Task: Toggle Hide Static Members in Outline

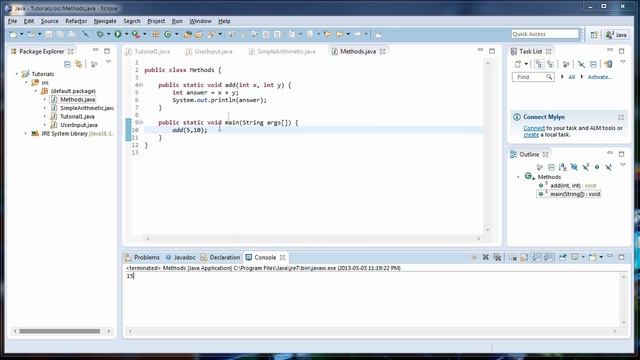Action: (586, 167)
